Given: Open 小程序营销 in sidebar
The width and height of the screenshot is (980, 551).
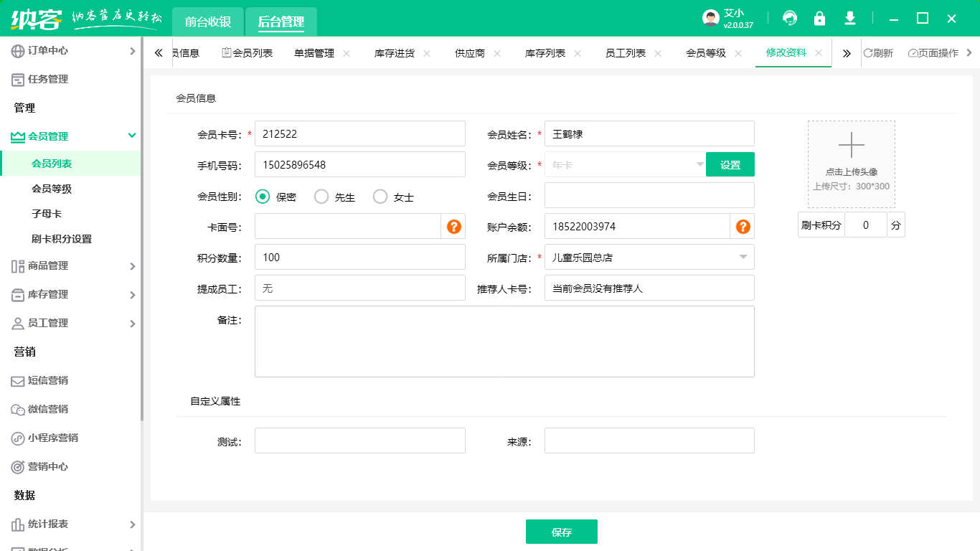Looking at the screenshot, I should pyautogui.click(x=70, y=438).
